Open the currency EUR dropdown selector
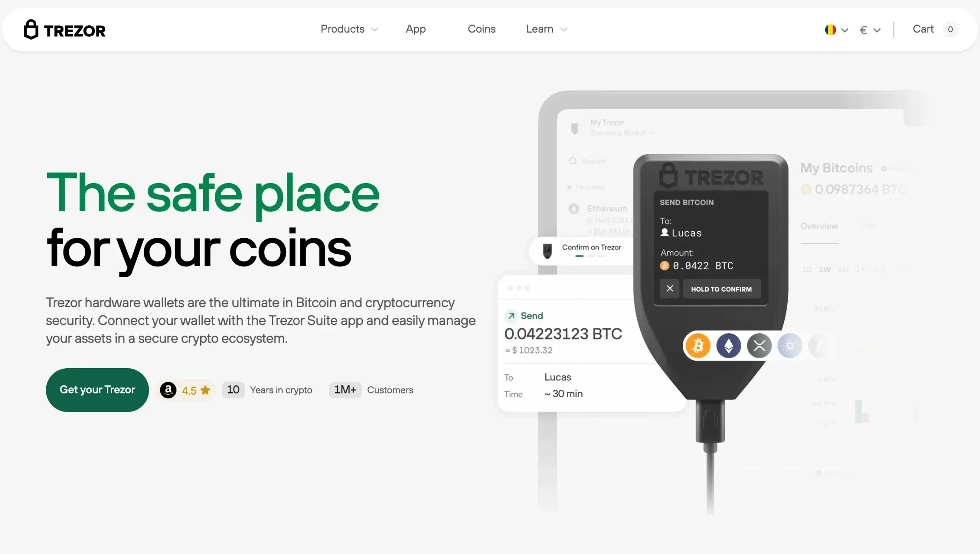The image size is (980, 554). 869,29
